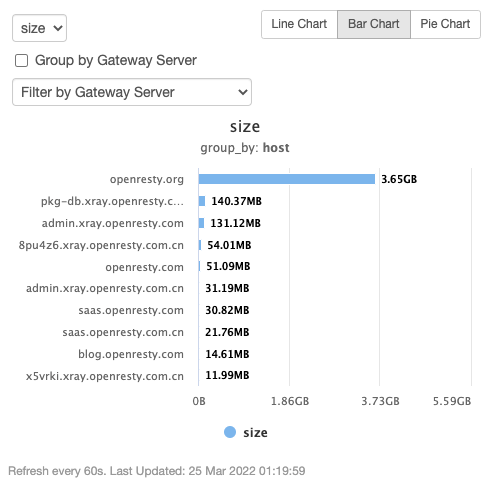This screenshot has width=488, height=492.
Task: Click the blog.openresty.com host label
Action: (x=131, y=354)
